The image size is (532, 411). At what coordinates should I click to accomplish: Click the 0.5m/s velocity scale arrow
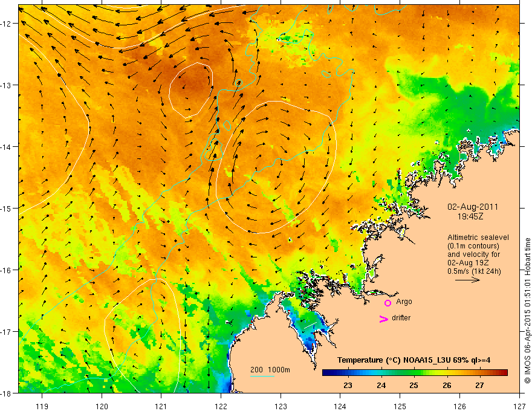coord(467,280)
